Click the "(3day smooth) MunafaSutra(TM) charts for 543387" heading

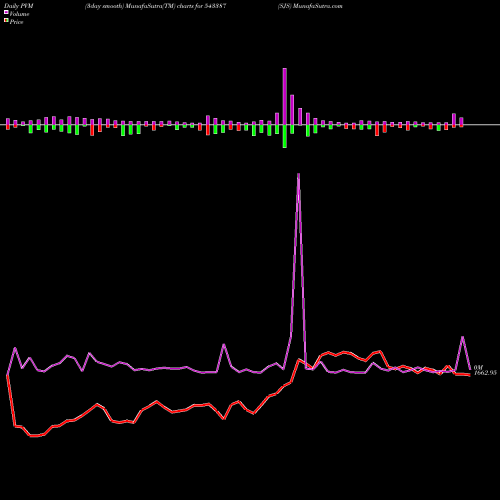pos(156,6)
